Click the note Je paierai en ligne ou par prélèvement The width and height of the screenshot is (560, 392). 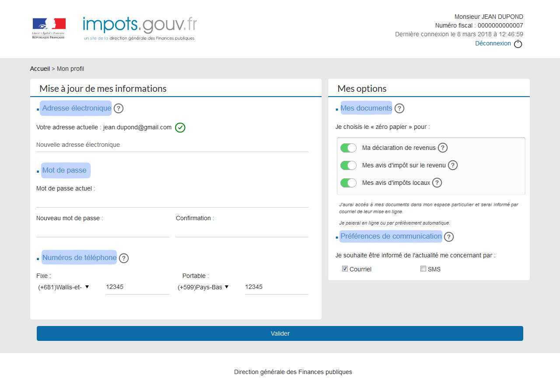[x=394, y=223]
